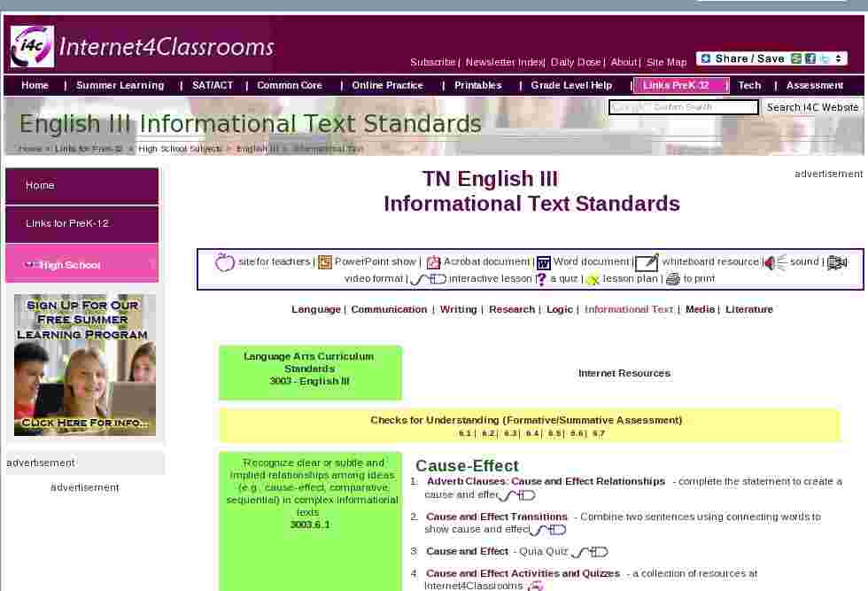Open the Daily Dose link
The height and width of the screenshot is (591, 868).
click(x=576, y=62)
